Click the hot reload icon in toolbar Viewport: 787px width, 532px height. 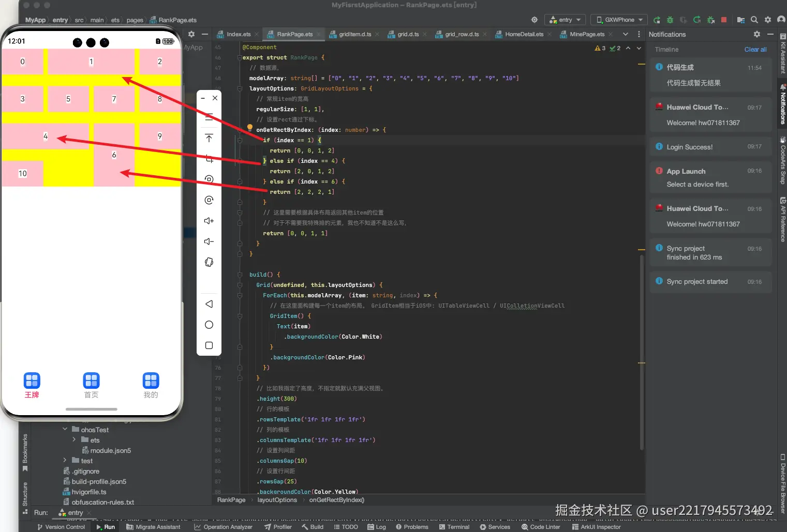(x=697, y=20)
